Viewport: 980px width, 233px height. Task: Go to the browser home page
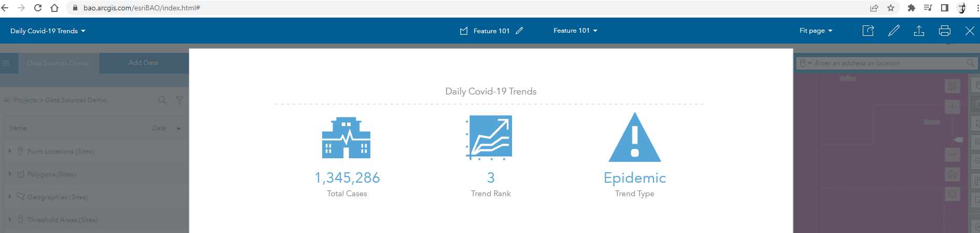coord(54,8)
